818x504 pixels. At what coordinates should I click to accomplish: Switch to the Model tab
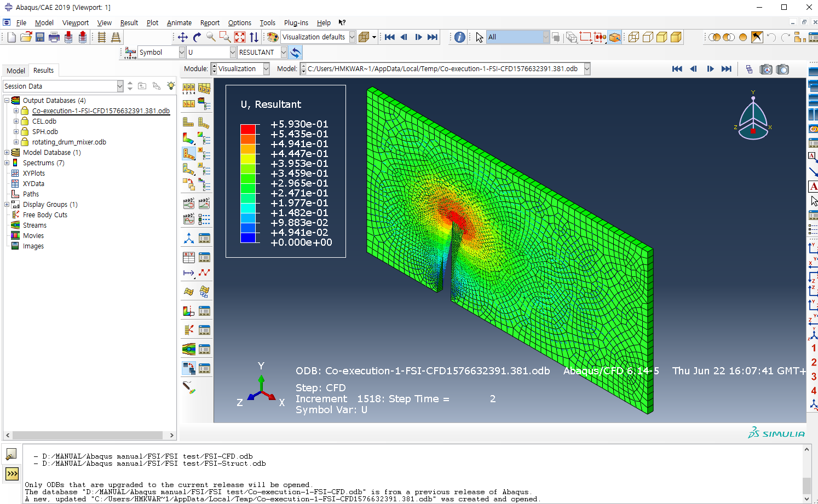click(15, 71)
